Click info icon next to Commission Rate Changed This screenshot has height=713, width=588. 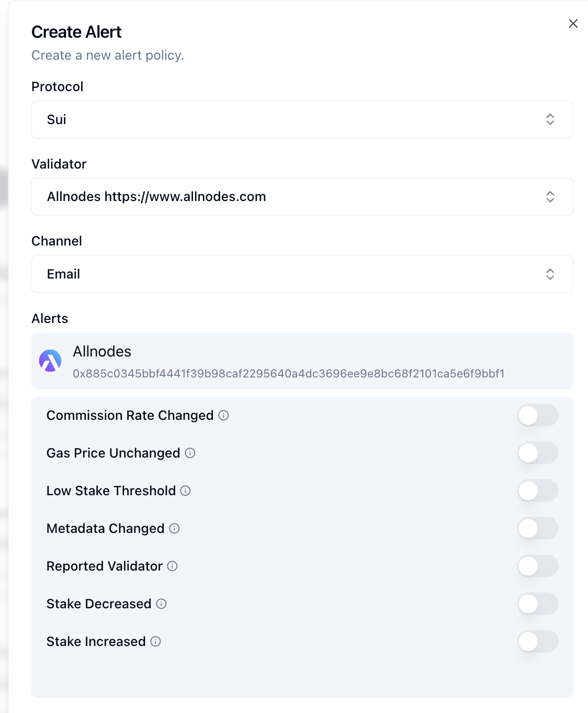click(223, 415)
